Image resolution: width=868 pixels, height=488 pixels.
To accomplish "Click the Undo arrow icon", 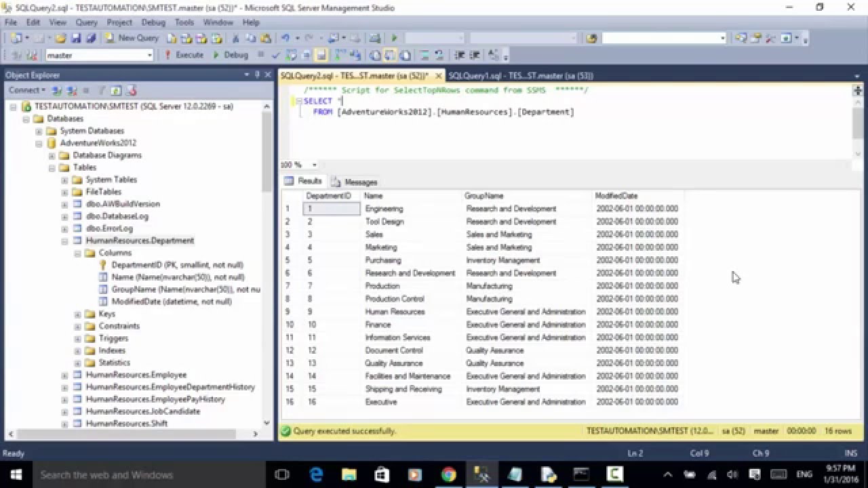I will point(285,39).
